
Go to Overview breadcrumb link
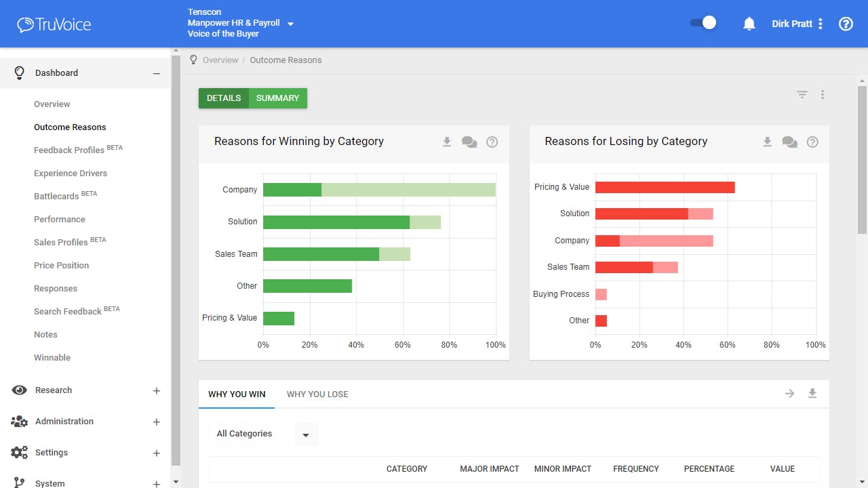[220, 60]
